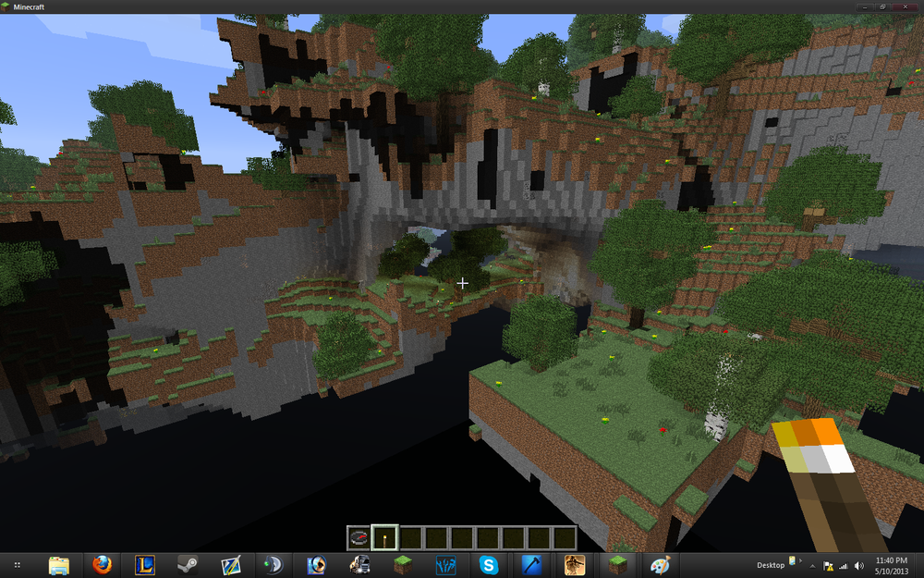Select the empty third hotbar slot
This screenshot has width=924, height=578.
pos(411,538)
